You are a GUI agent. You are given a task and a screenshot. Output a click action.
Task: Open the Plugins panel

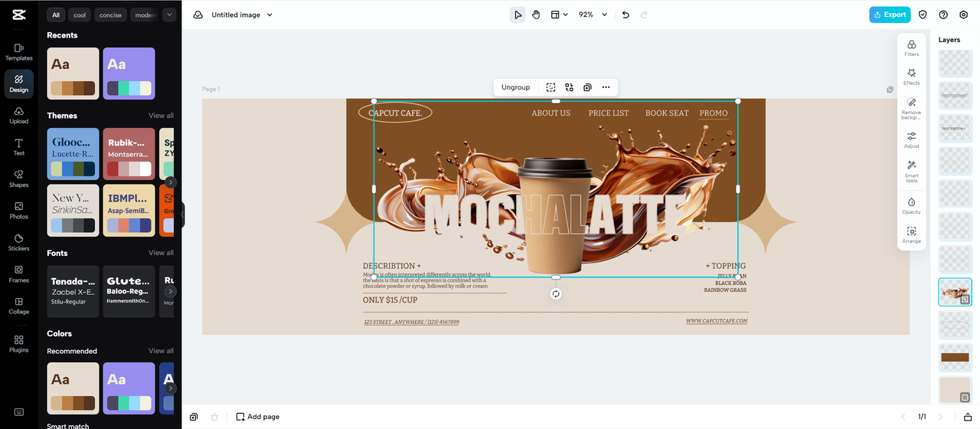click(x=18, y=344)
